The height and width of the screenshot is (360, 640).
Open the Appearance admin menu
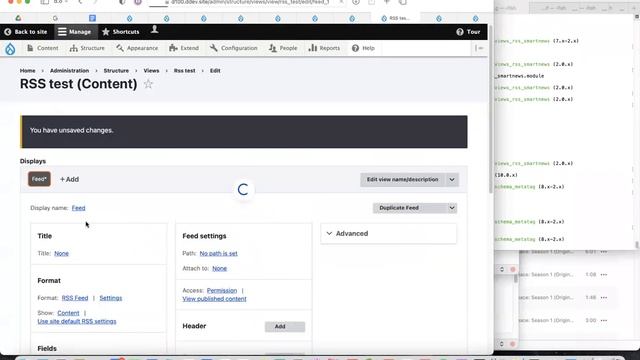137,48
